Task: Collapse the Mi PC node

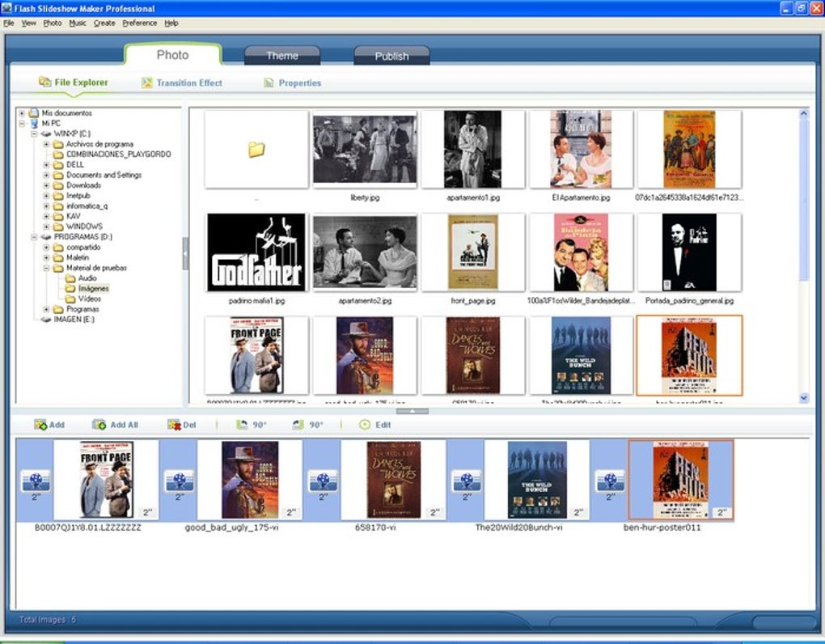Action: [x=22, y=124]
